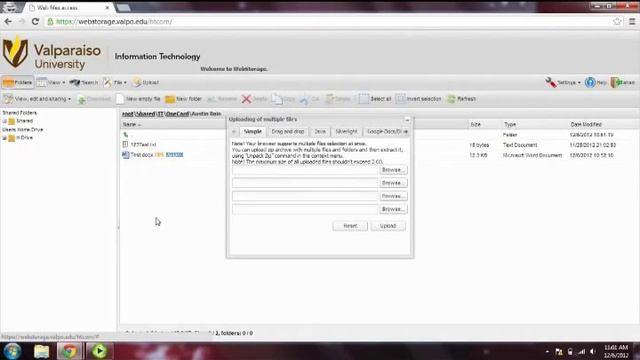Viewport: 640px width, 360px height.
Task: Open the Windows Start menu
Action: (12, 351)
